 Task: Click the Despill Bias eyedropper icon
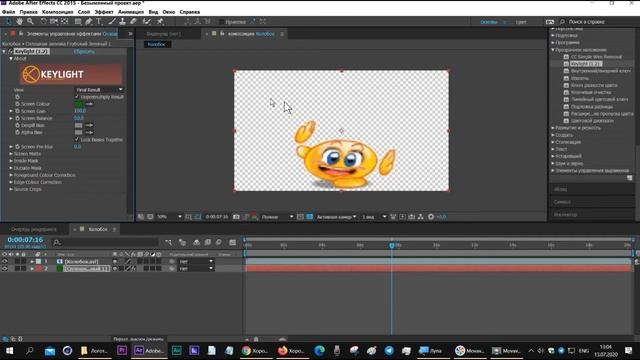(89, 125)
